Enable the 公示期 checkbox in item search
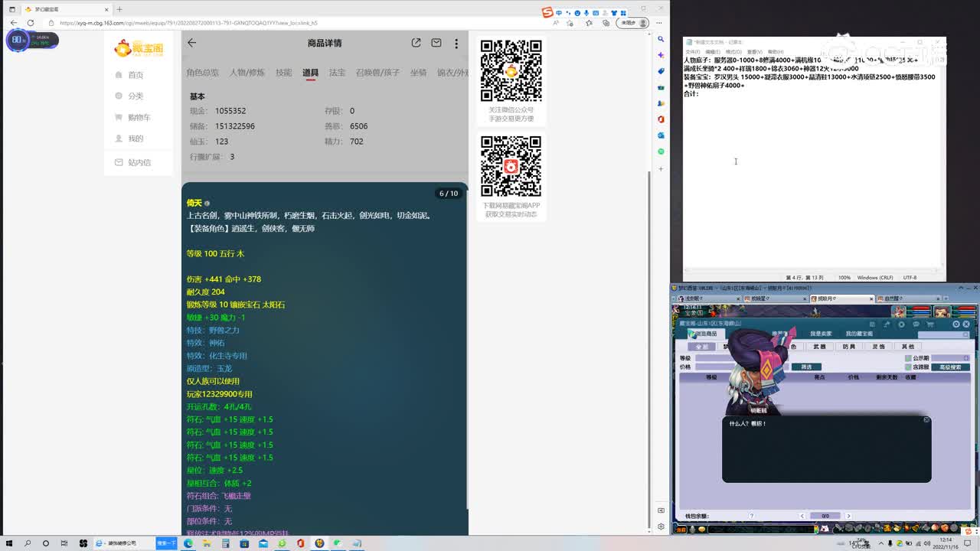The image size is (980, 551). 907,357
